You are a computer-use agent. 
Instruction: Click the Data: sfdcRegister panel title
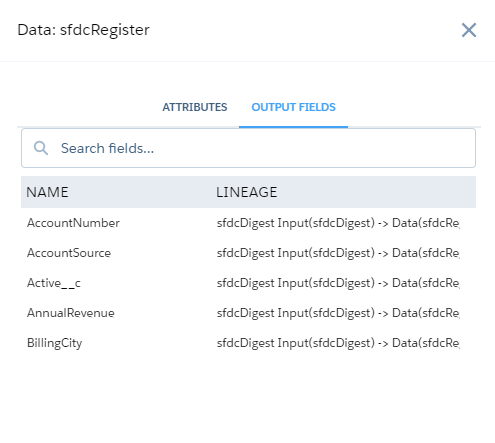(x=83, y=30)
